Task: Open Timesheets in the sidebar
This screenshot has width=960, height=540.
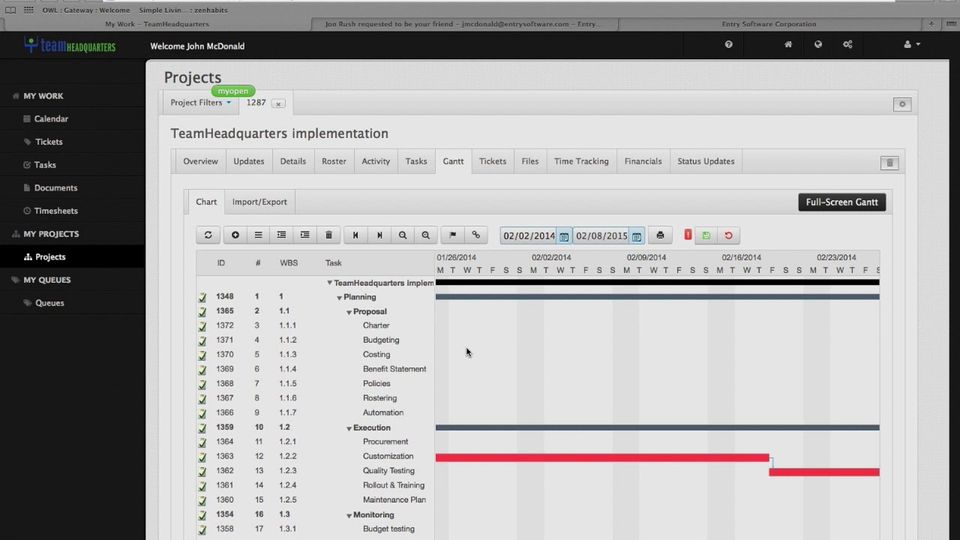Action: [x=56, y=211]
